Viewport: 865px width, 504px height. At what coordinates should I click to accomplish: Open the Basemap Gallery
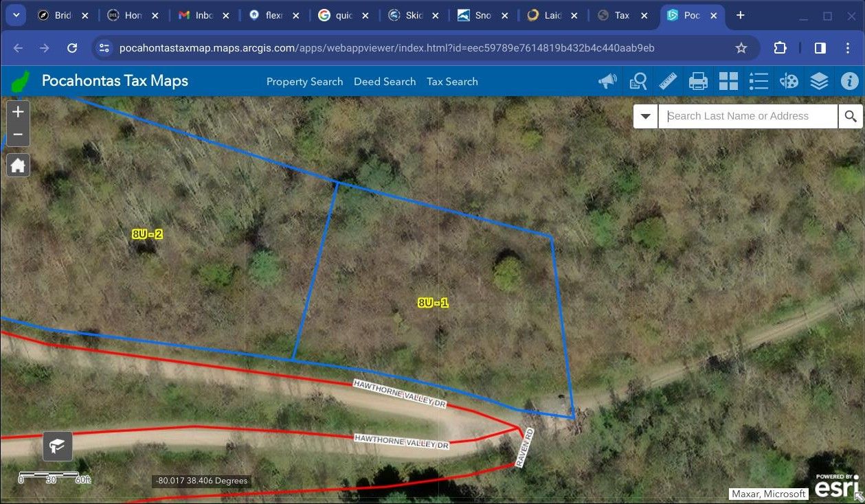pos(728,81)
